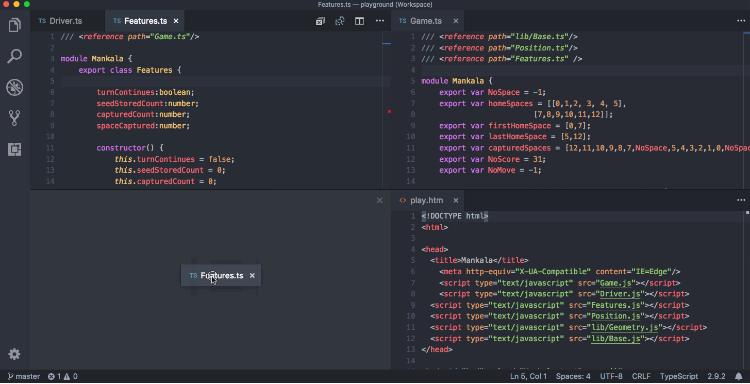Click "export class Features {" line
750x384 pixels.
click(x=130, y=70)
